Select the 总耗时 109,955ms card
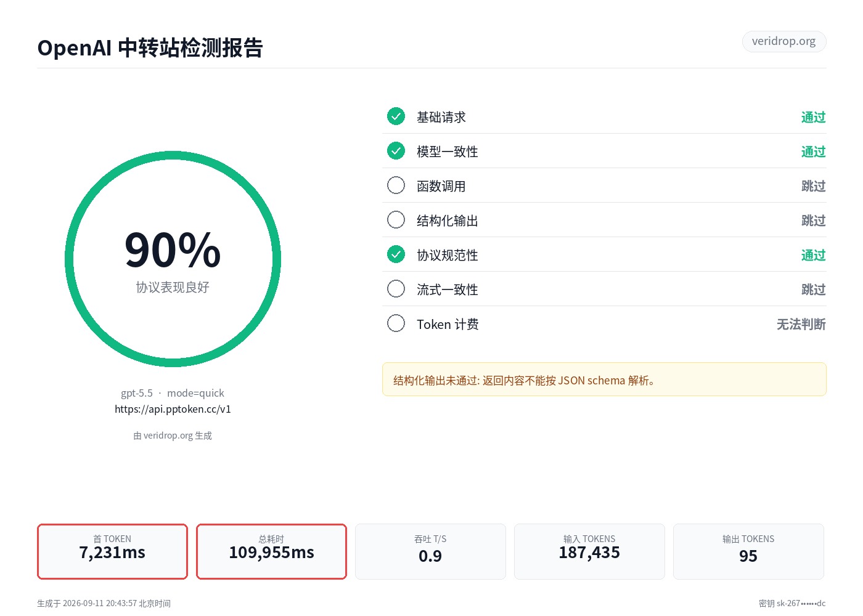 click(271, 551)
